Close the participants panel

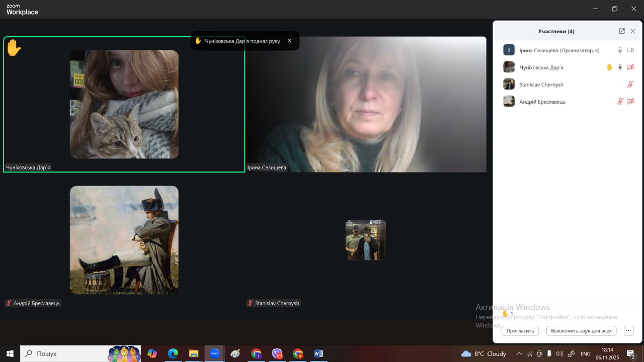point(633,31)
